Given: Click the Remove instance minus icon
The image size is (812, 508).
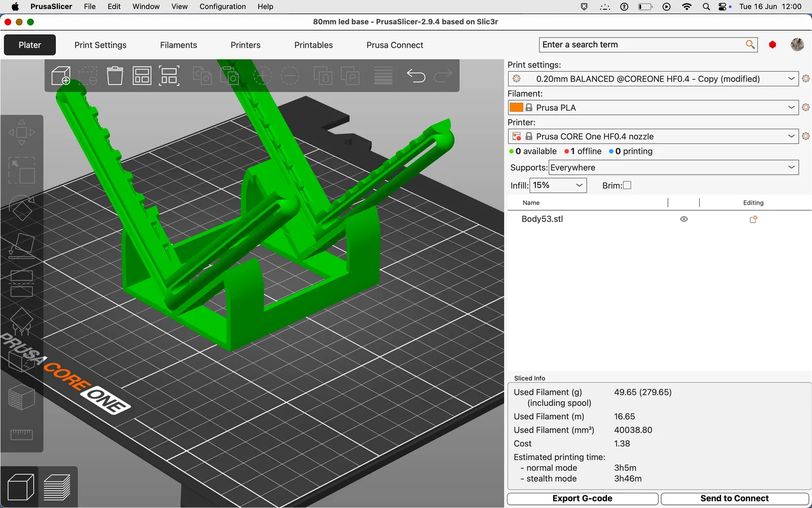Looking at the screenshot, I should coord(290,76).
